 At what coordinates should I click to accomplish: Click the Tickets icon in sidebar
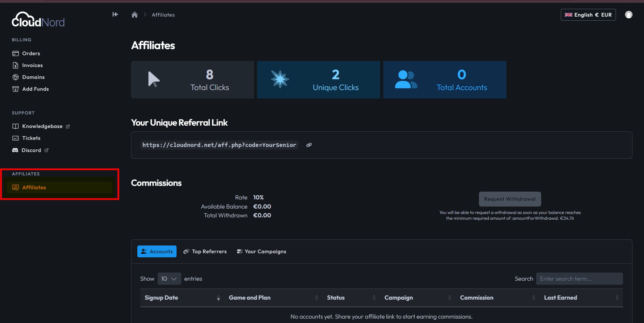pyautogui.click(x=16, y=138)
